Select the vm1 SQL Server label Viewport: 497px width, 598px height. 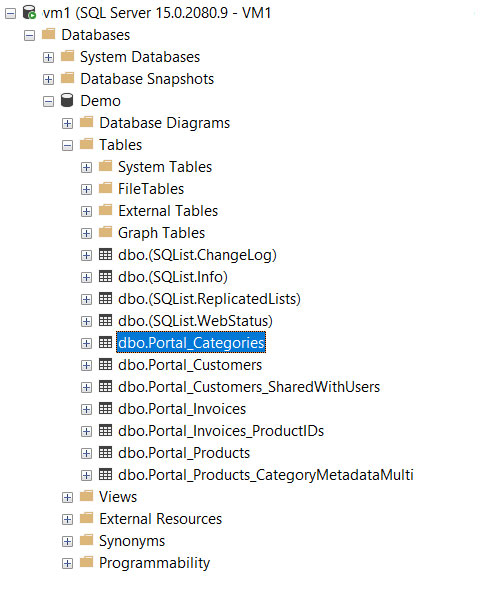(157, 13)
